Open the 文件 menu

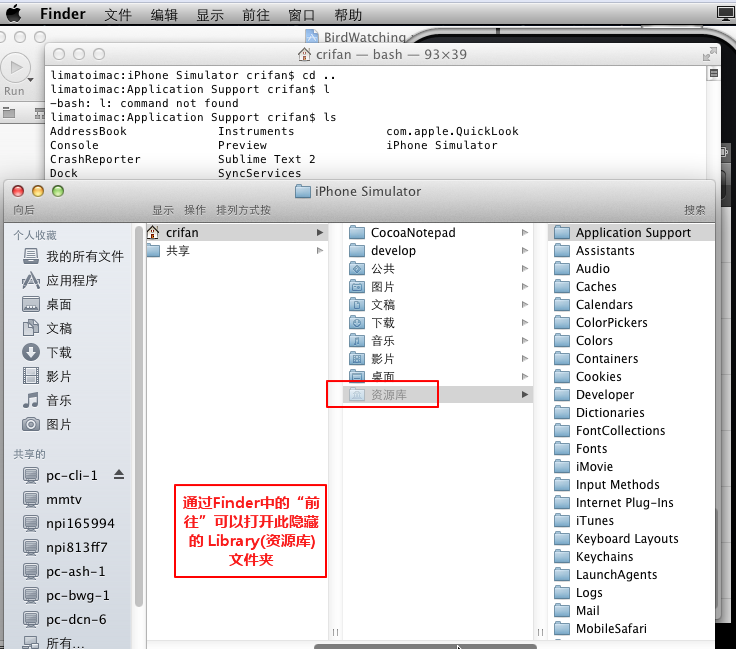click(117, 15)
